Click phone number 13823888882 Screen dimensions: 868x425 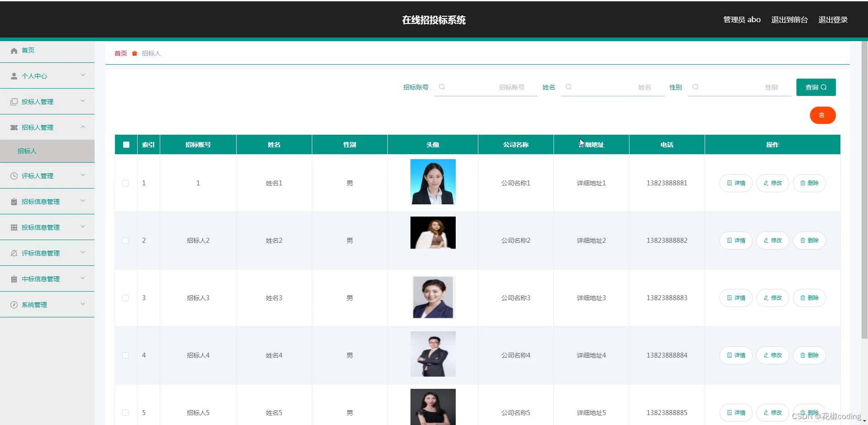click(667, 241)
